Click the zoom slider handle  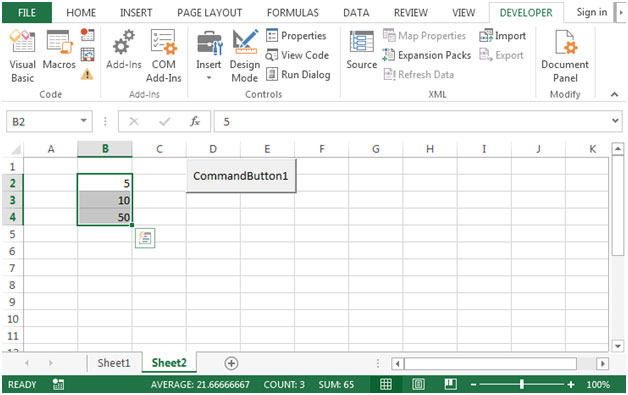click(521, 385)
